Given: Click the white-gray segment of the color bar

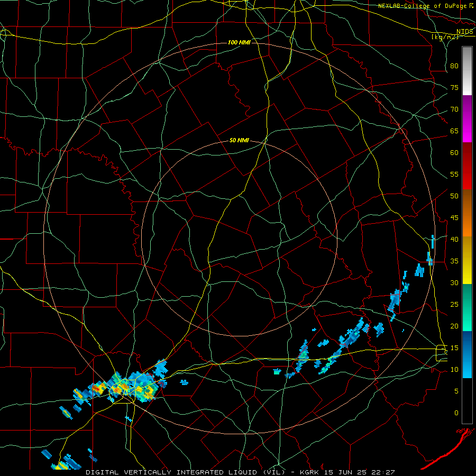Looking at the screenshot, I should coord(467,71).
